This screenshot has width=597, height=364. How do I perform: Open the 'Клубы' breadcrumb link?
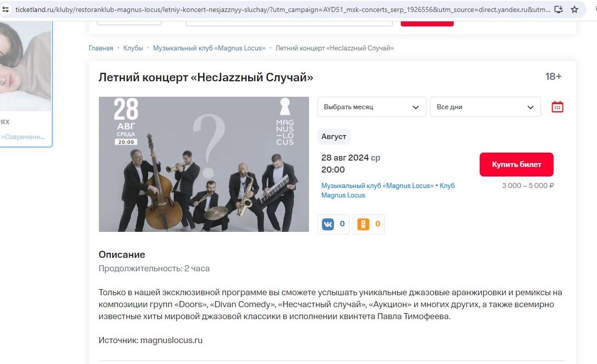133,48
